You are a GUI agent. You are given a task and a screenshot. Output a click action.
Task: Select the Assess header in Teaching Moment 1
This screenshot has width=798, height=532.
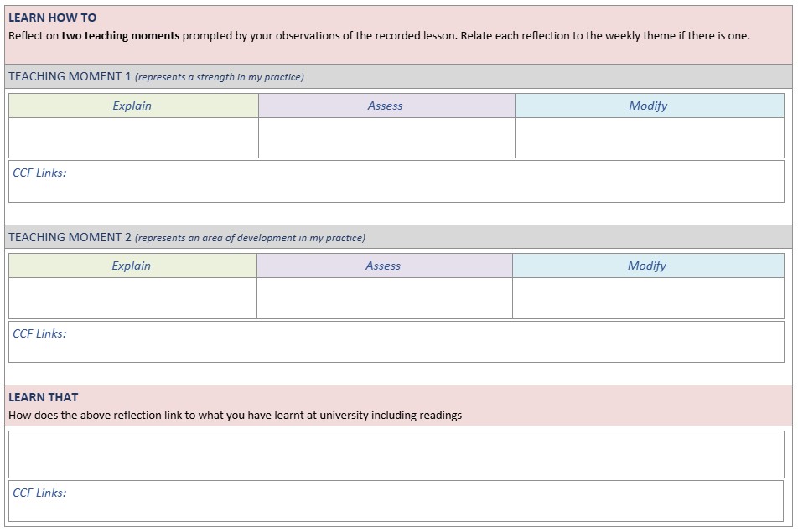[386, 106]
